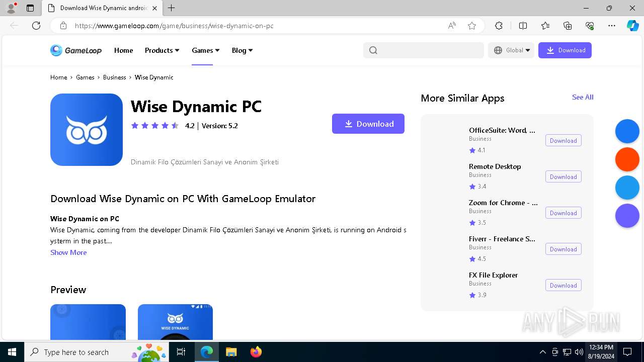The width and height of the screenshot is (644, 362).
Task: Toggle split screen icon
Action: [x=523, y=26]
